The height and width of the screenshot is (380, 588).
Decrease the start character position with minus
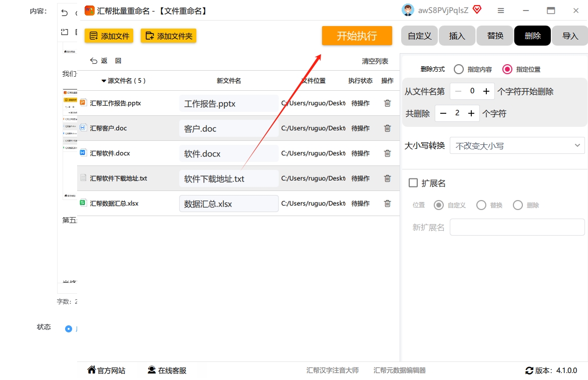point(458,91)
